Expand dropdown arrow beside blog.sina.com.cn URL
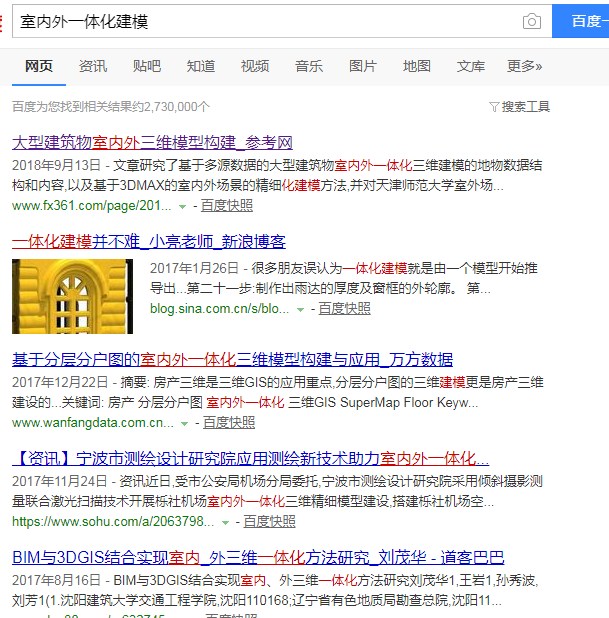Screen dimensions: 609x618 pyautogui.click(x=300, y=309)
